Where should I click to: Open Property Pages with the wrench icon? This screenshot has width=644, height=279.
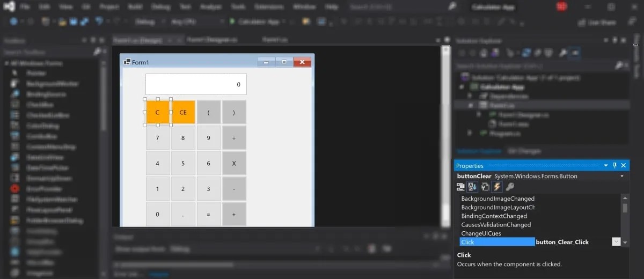point(510,187)
